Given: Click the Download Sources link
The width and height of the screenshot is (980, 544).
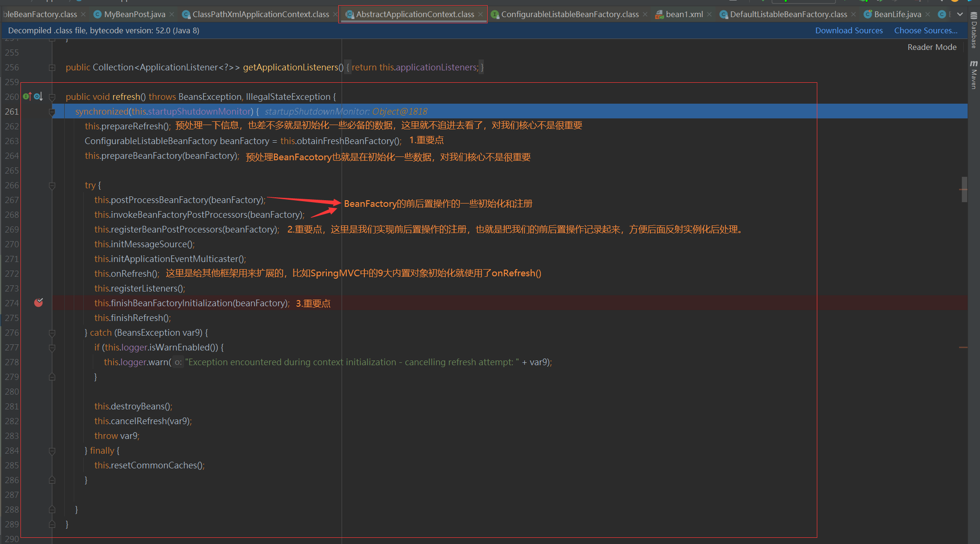Looking at the screenshot, I should 849,30.
